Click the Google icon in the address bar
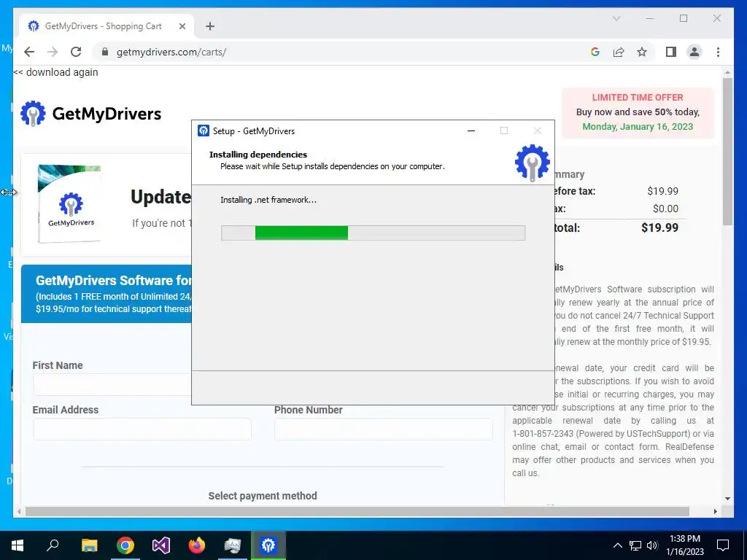The width and height of the screenshot is (747, 560). tap(595, 52)
